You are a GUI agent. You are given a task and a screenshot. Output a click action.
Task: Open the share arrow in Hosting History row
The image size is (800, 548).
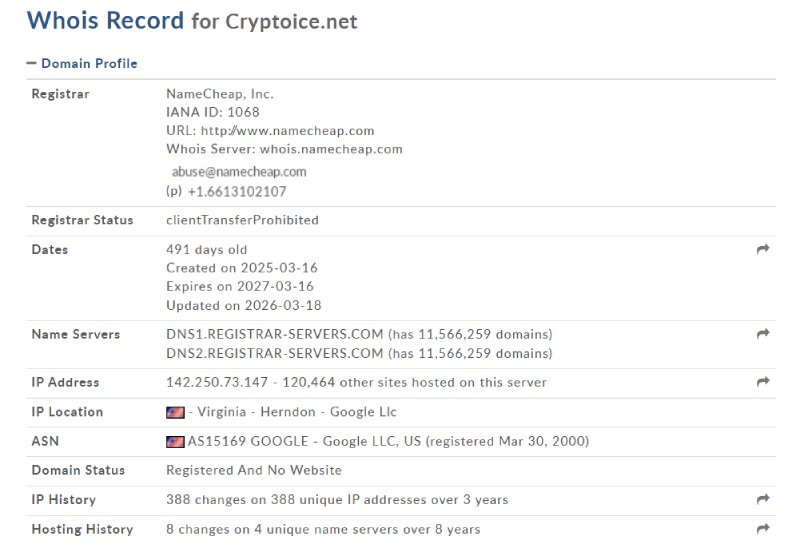[763, 529]
